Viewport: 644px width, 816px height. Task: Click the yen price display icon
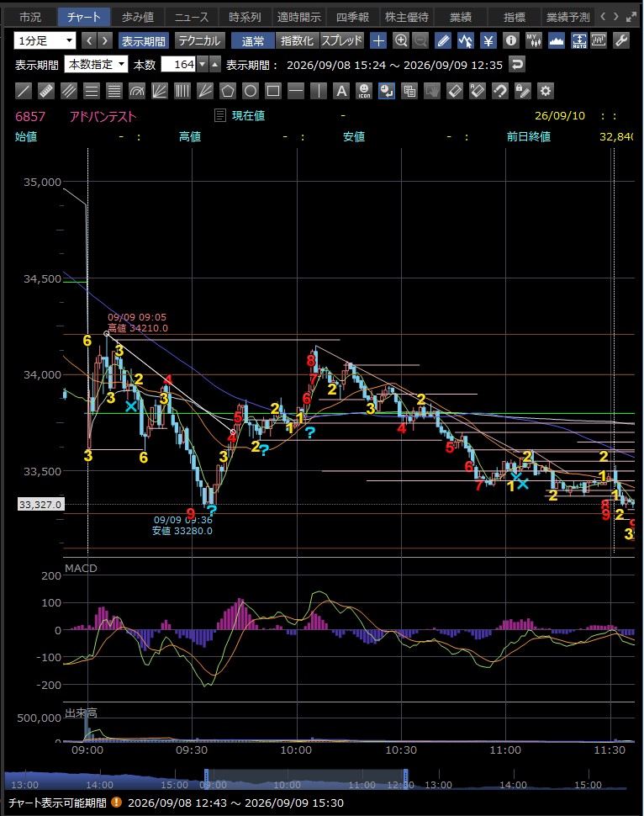pos(488,40)
